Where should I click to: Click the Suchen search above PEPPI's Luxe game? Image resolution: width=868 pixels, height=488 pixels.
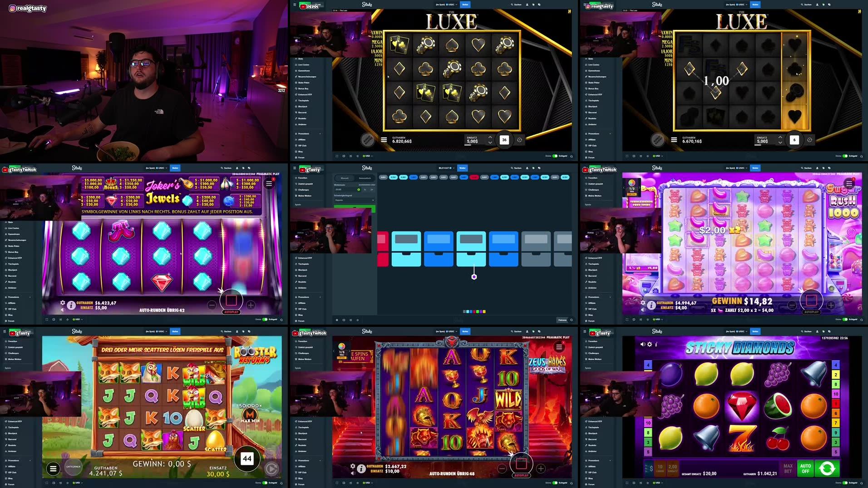pos(516,5)
